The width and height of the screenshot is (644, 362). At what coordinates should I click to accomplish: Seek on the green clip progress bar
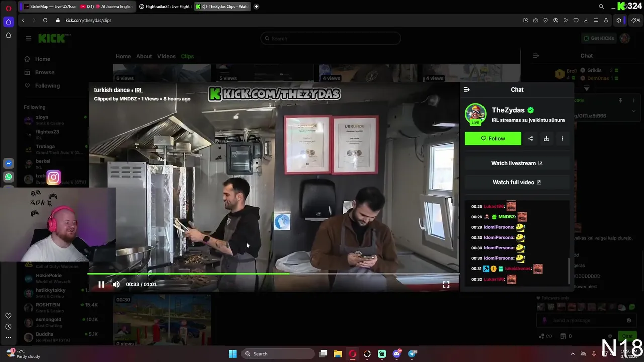(273, 274)
